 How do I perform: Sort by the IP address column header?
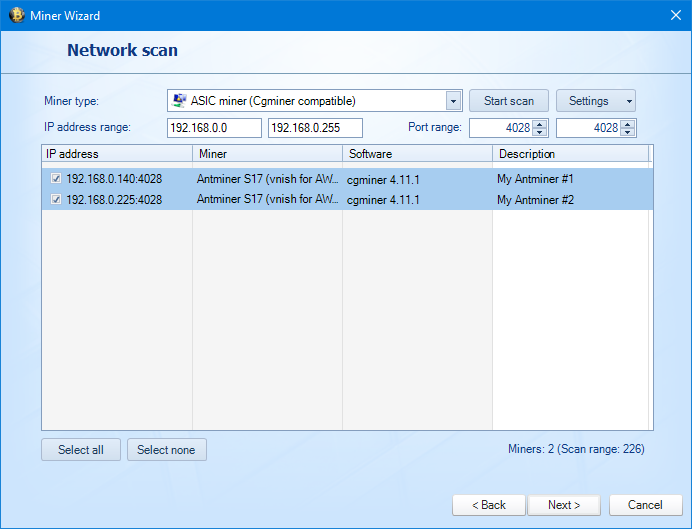117,154
